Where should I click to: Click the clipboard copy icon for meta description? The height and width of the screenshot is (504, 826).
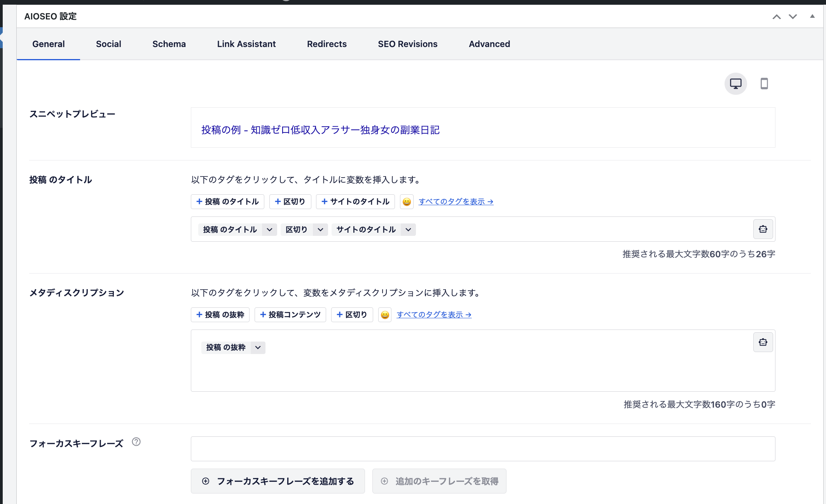763,342
